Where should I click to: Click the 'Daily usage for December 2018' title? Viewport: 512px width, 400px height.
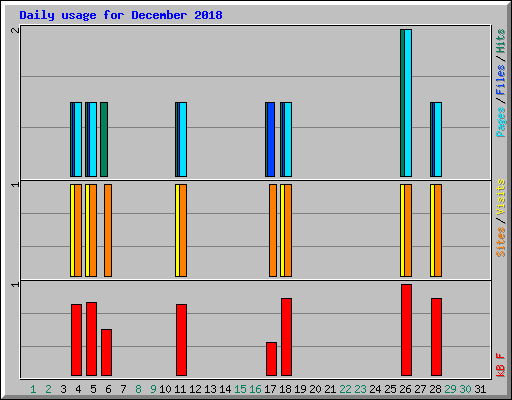tap(121, 15)
